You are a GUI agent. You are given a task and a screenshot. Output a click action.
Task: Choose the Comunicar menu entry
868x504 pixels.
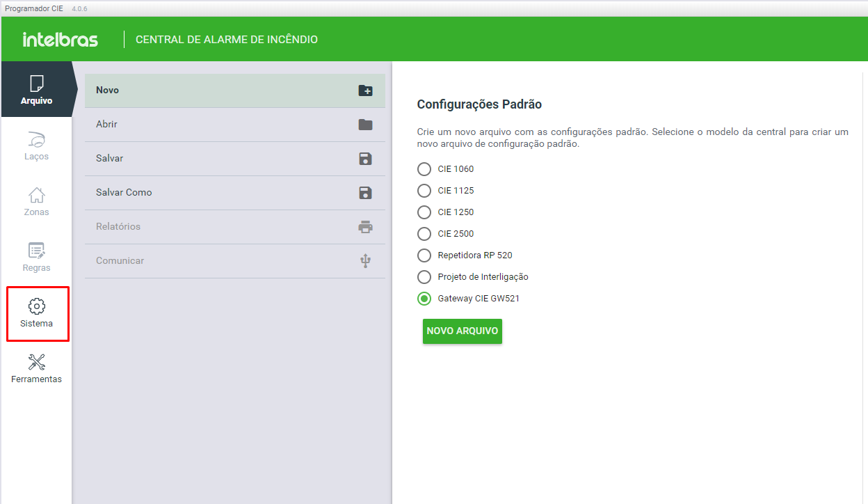235,261
